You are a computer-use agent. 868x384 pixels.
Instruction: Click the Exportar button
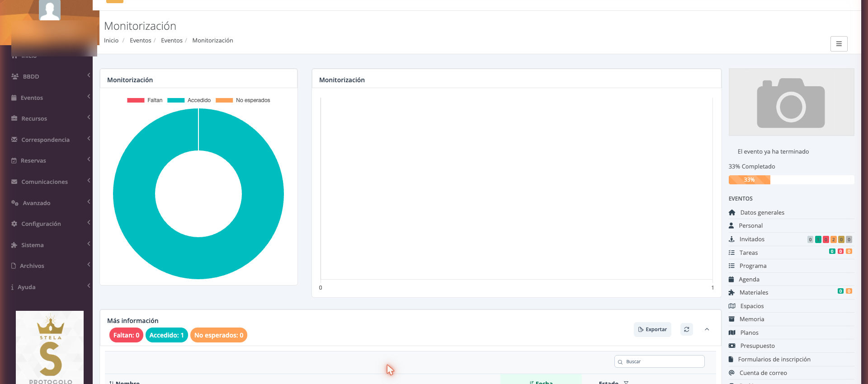652,329
